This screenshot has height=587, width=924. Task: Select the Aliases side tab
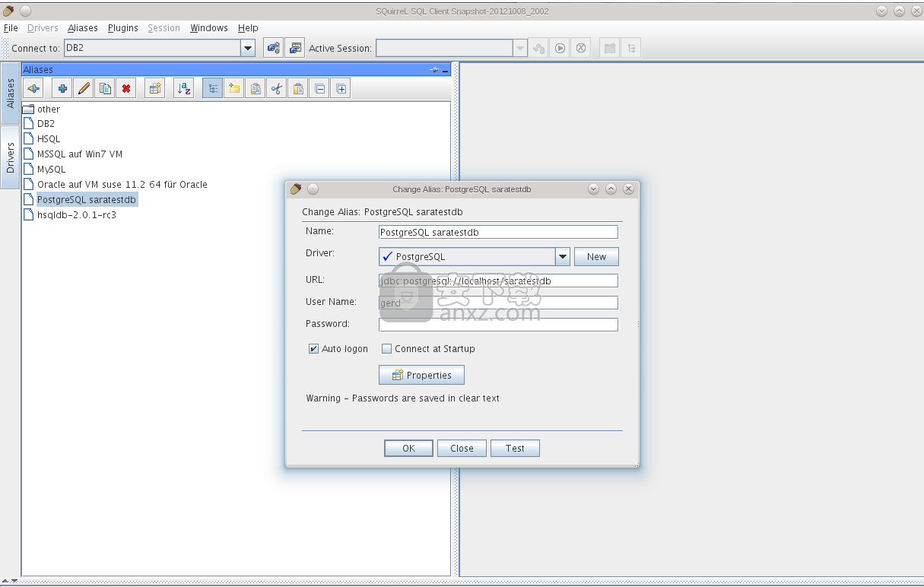pos(10,93)
